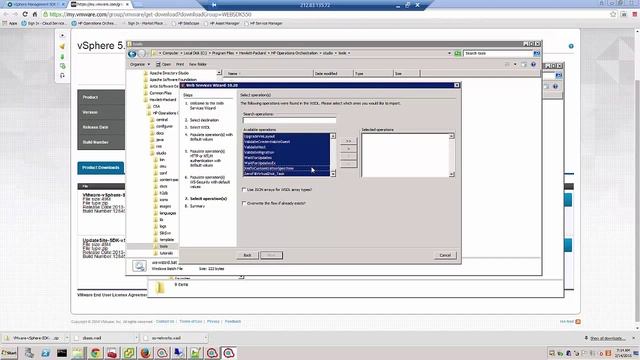Click Print in Explorer toolbar
This screenshot has height=360, width=640.
tap(180, 64)
